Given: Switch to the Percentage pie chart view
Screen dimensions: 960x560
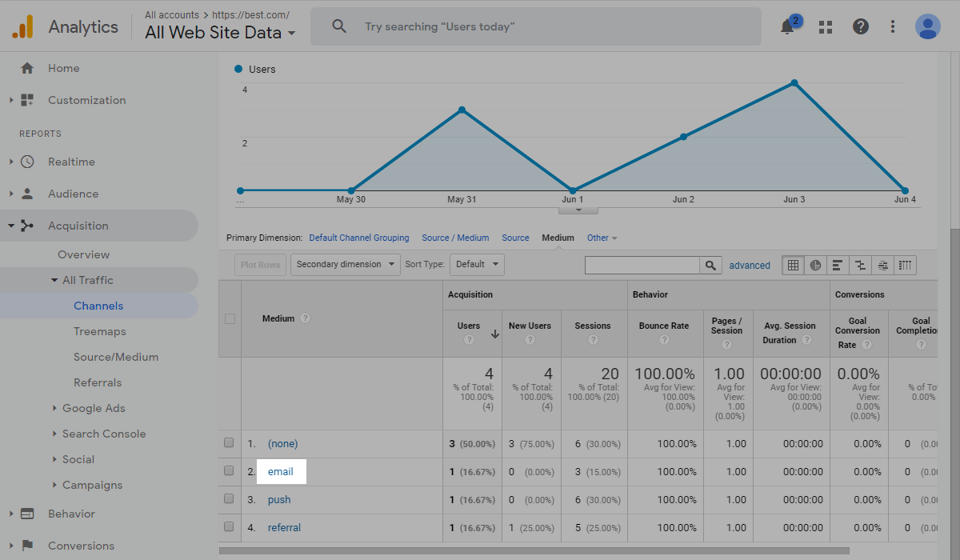Looking at the screenshot, I should (815, 264).
